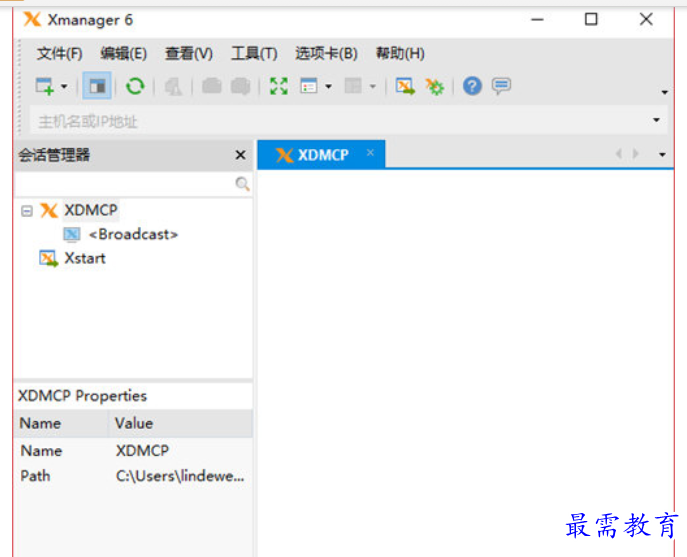
Task: Open the 工具(T) menu
Action: pyautogui.click(x=254, y=53)
